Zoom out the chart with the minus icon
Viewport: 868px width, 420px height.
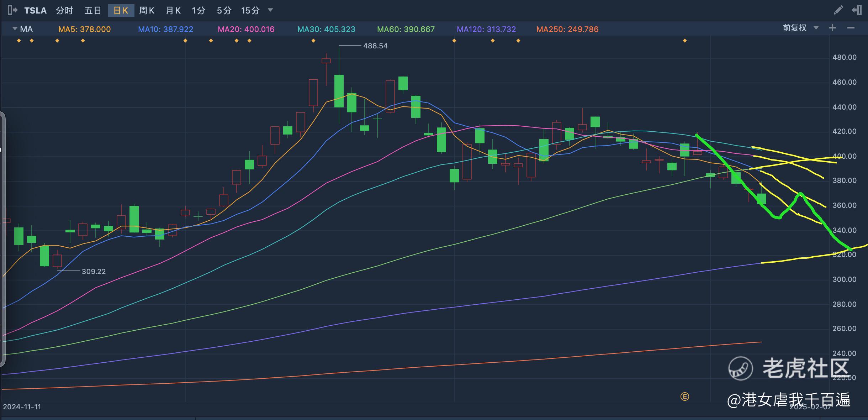pos(851,28)
